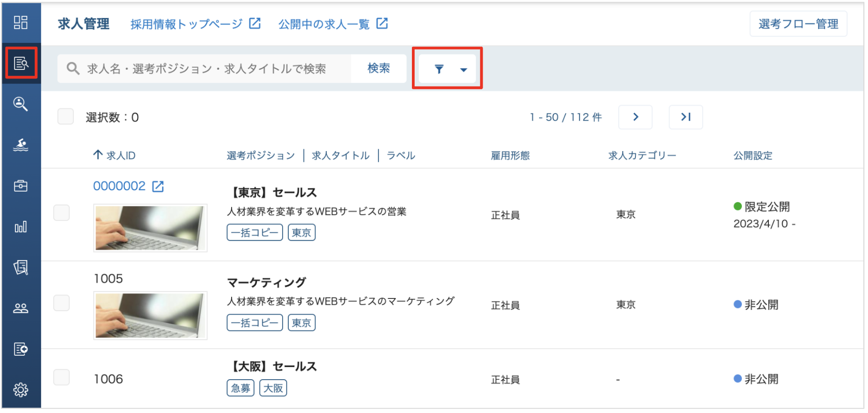Focus the job search input field
Image resolution: width=868 pixels, height=413 pixels.
205,69
